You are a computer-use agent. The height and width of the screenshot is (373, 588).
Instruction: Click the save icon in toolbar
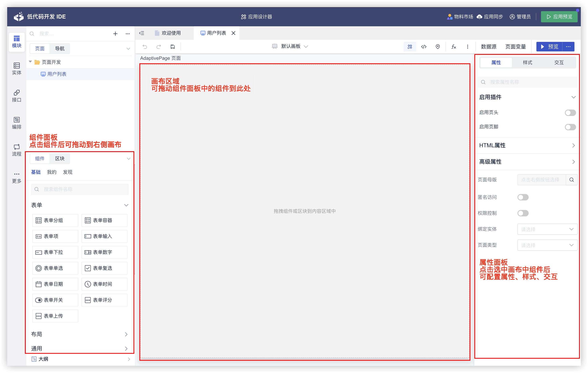173,47
